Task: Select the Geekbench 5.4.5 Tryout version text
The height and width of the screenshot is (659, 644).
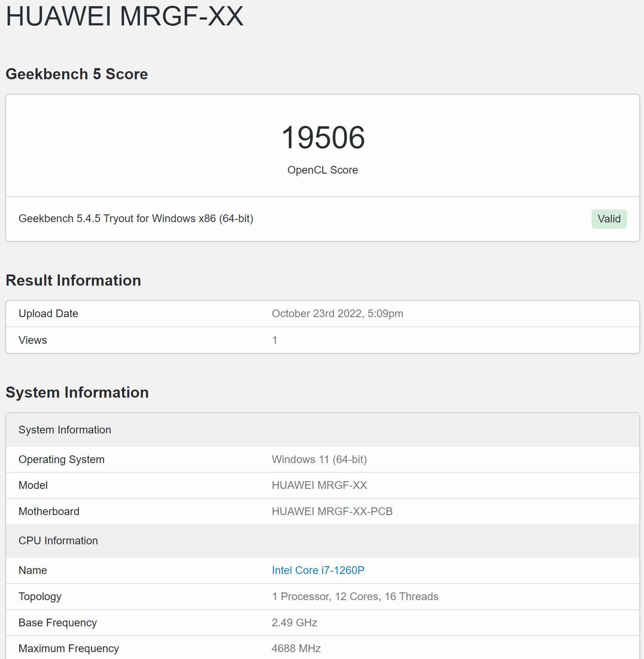Action: (136, 218)
